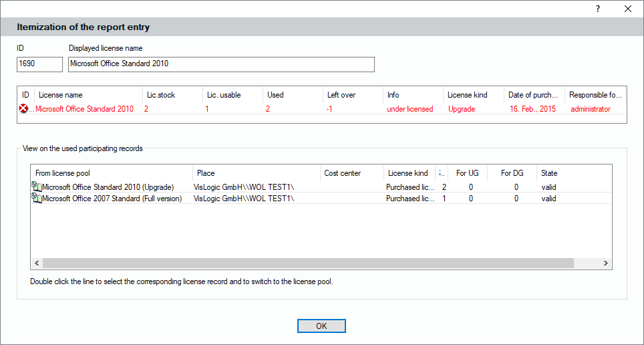Click the help question mark button
Image resolution: width=644 pixels, height=345 pixels.
tap(597, 9)
